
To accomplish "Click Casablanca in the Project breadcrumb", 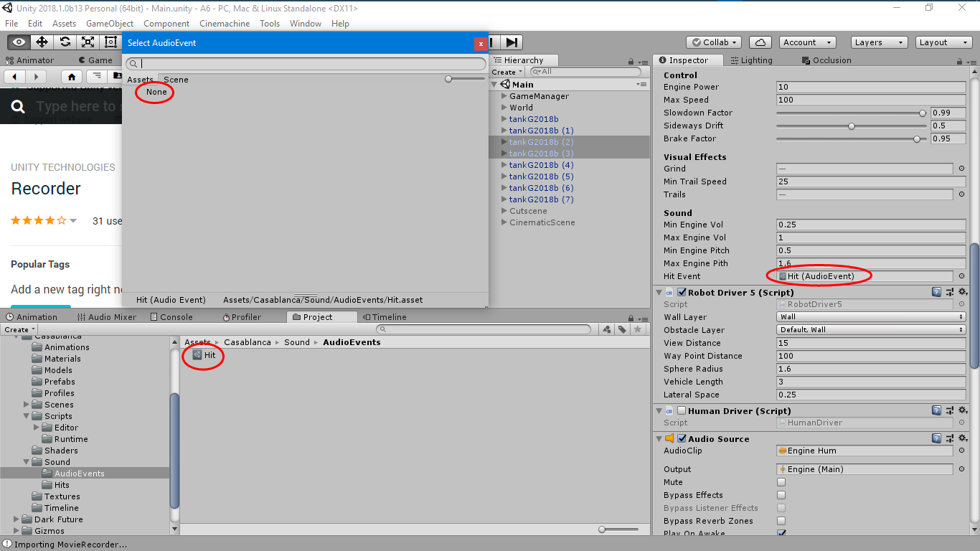I will (248, 342).
